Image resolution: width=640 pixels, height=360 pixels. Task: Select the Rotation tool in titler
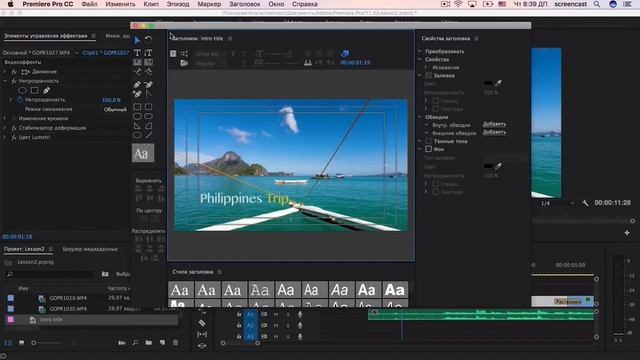click(x=149, y=40)
